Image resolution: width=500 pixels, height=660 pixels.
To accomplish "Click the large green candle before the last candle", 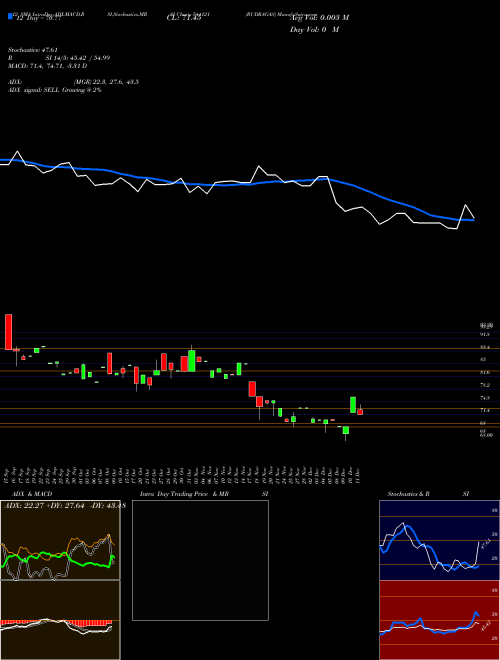I will (353, 405).
